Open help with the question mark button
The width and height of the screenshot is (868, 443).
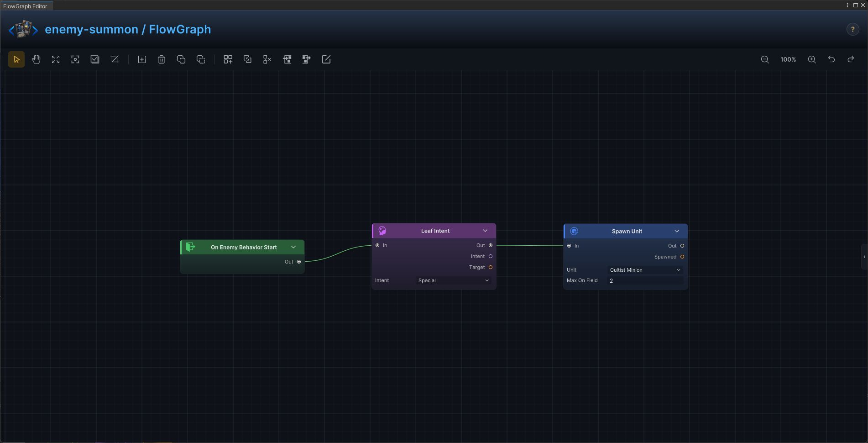click(852, 29)
